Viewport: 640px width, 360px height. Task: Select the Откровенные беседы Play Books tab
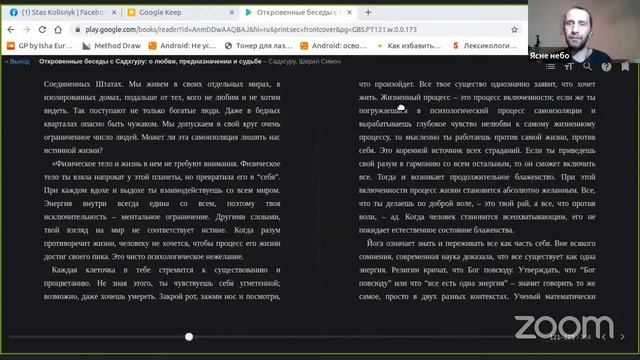point(298,12)
